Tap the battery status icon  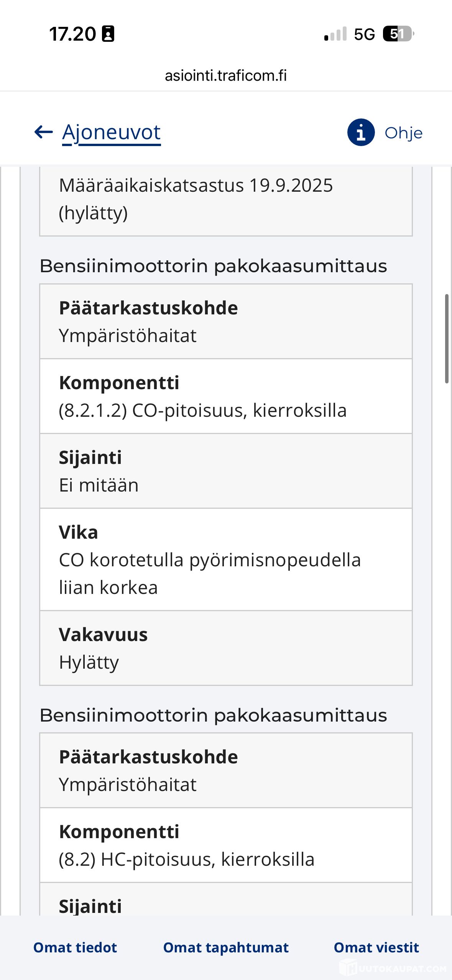398,34
